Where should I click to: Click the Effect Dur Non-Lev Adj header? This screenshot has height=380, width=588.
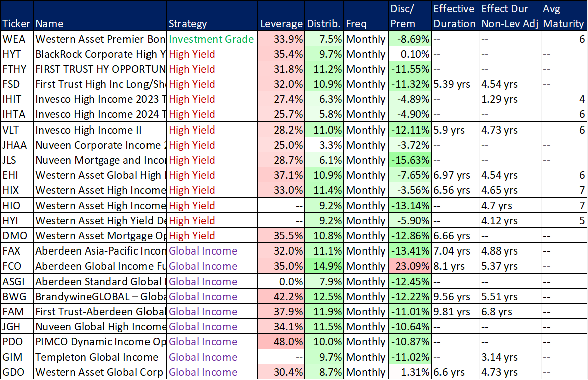tap(510, 16)
